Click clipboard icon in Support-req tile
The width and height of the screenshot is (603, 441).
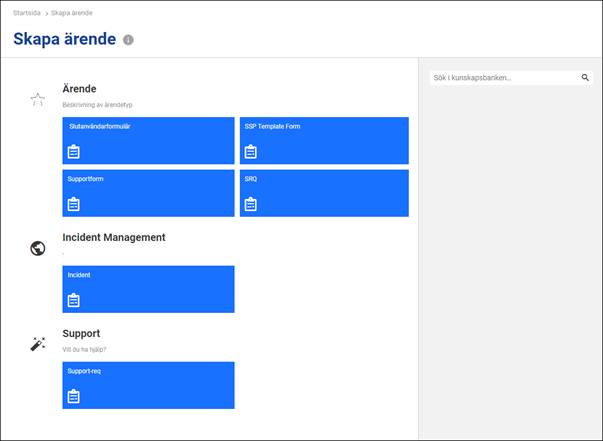(x=73, y=396)
